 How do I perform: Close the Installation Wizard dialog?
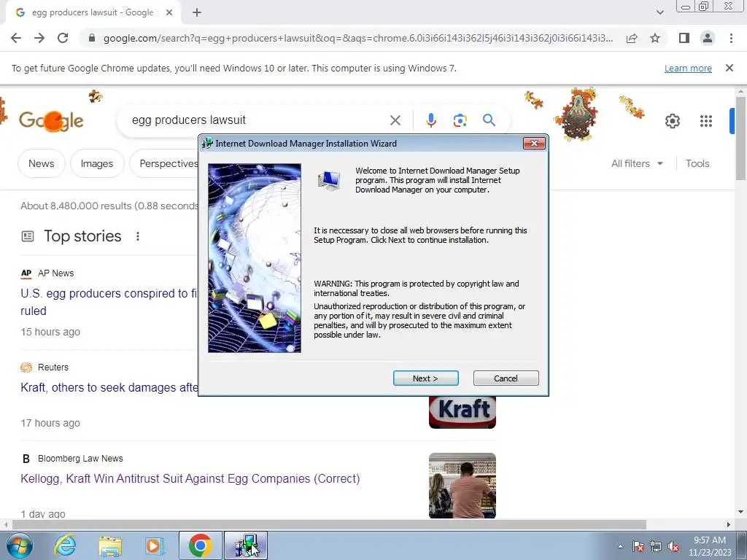point(534,144)
